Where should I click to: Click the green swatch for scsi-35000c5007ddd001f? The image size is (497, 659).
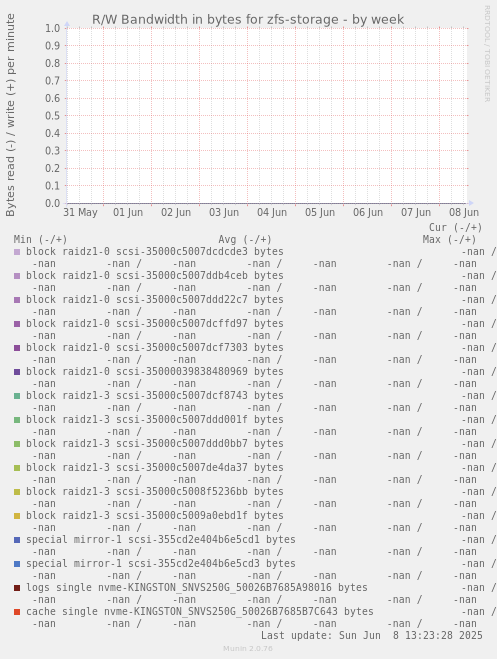point(17,420)
